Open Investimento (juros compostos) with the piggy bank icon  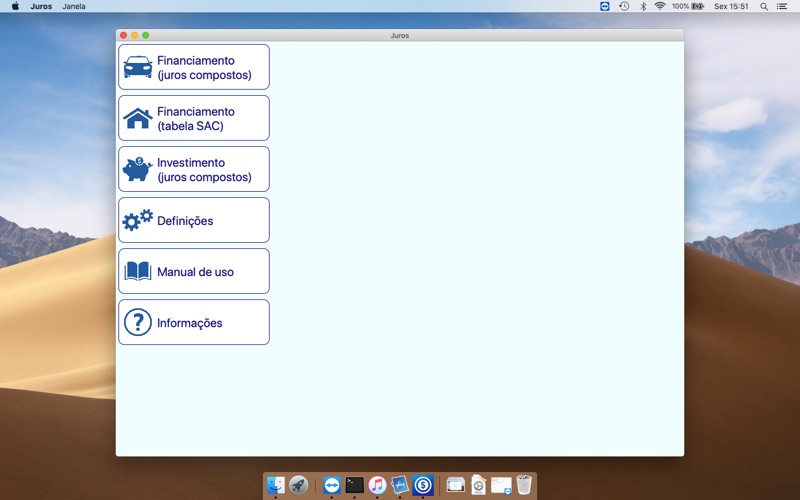(x=194, y=169)
